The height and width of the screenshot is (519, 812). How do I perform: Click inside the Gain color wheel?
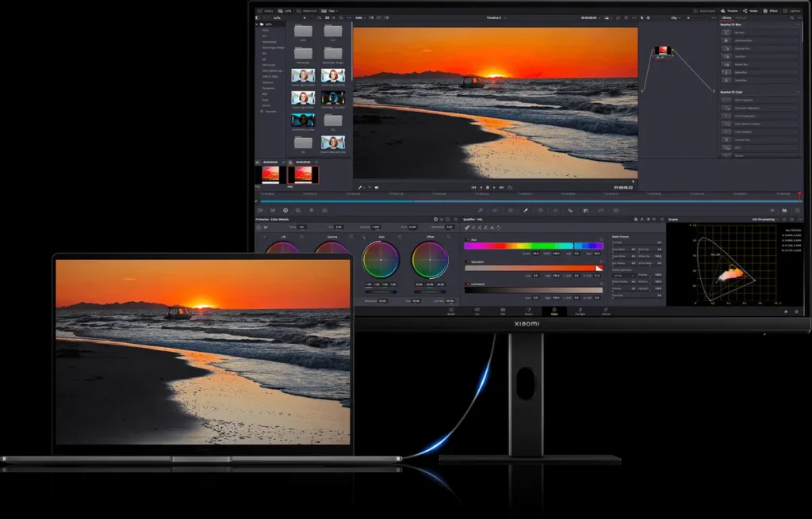click(381, 259)
